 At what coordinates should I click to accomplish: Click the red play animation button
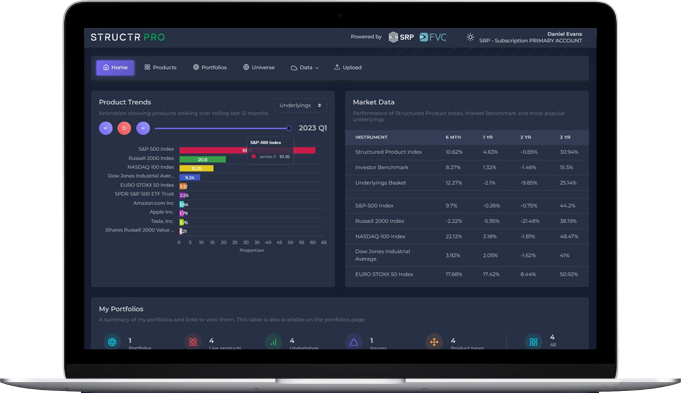[x=124, y=128]
